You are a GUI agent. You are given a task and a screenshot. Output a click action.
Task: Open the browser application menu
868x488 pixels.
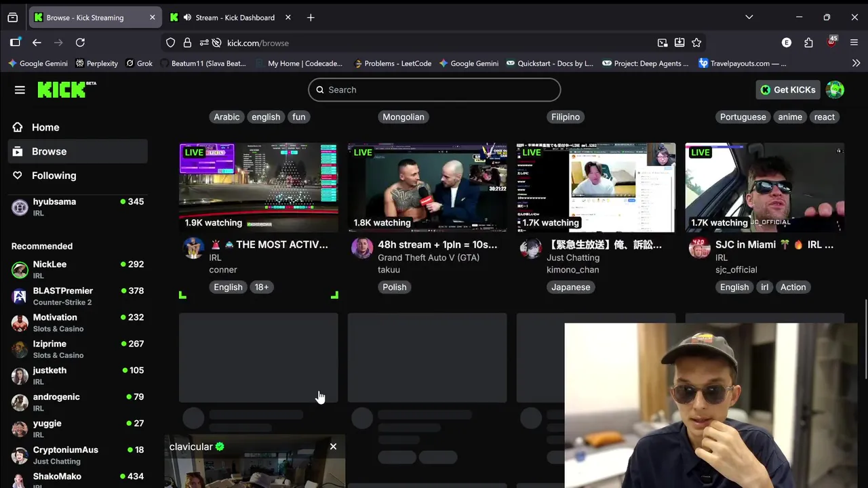coord(854,43)
